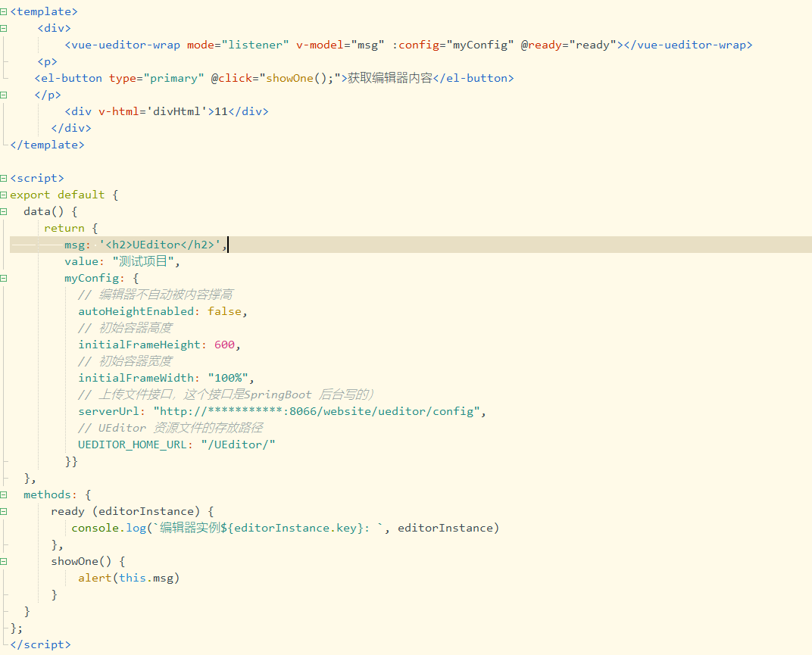Click the comment about UEditor 资源文件的存放路径
The height and width of the screenshot is (655, 812).
tap(170, 428)
